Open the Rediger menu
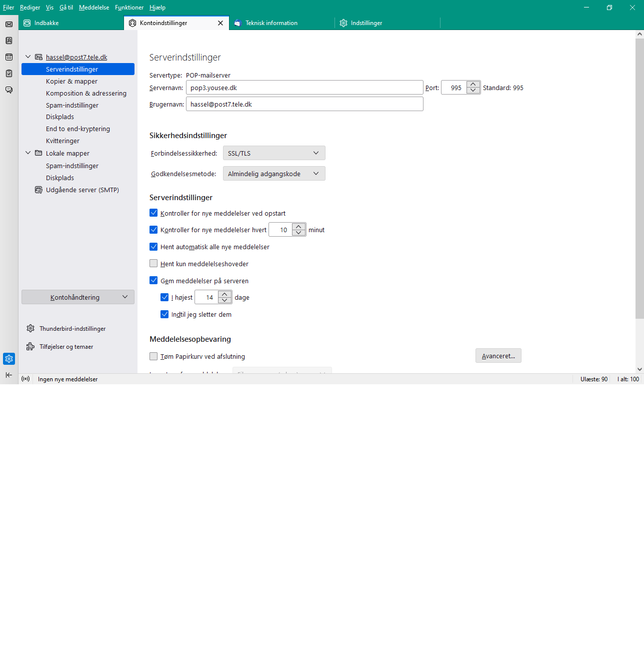Screen dimensions: 644x667 (x=30, y=8)
